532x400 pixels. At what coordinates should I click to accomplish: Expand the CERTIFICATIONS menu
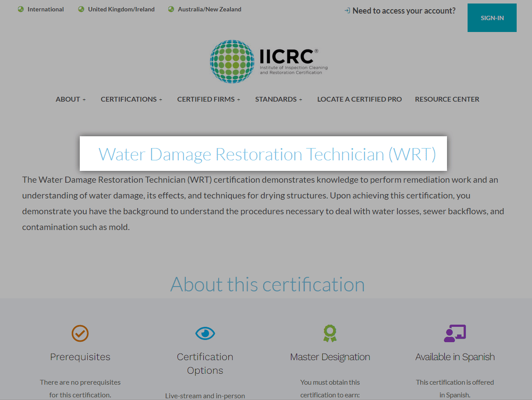(x=131, y=99)
